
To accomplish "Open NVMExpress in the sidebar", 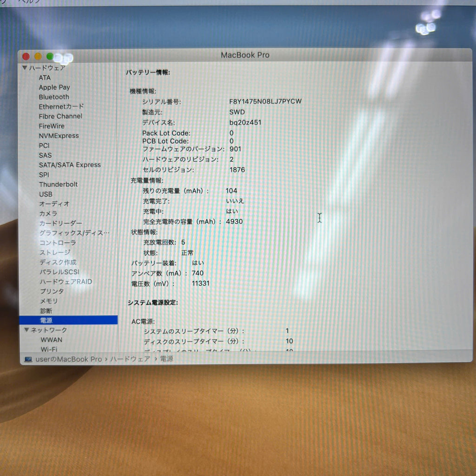I will 59,136.
